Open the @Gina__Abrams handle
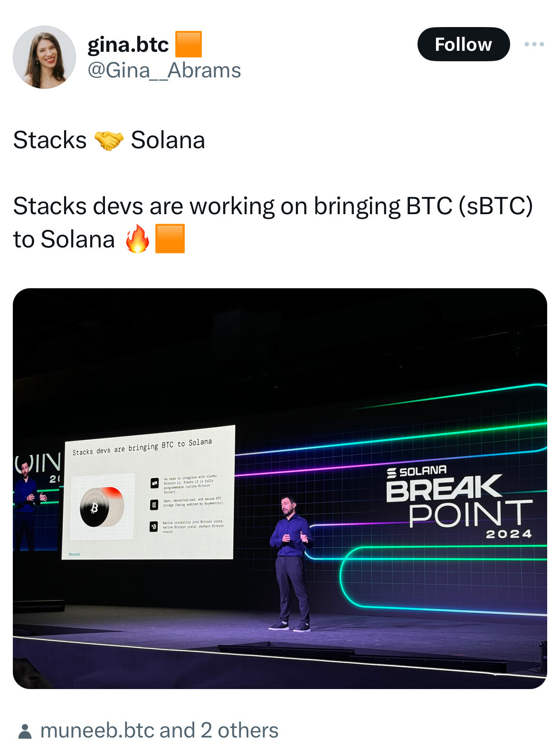 [x=164, y=70]
